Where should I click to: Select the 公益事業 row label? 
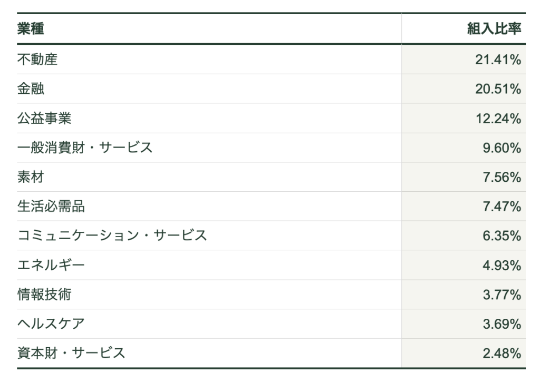(44, 119)
